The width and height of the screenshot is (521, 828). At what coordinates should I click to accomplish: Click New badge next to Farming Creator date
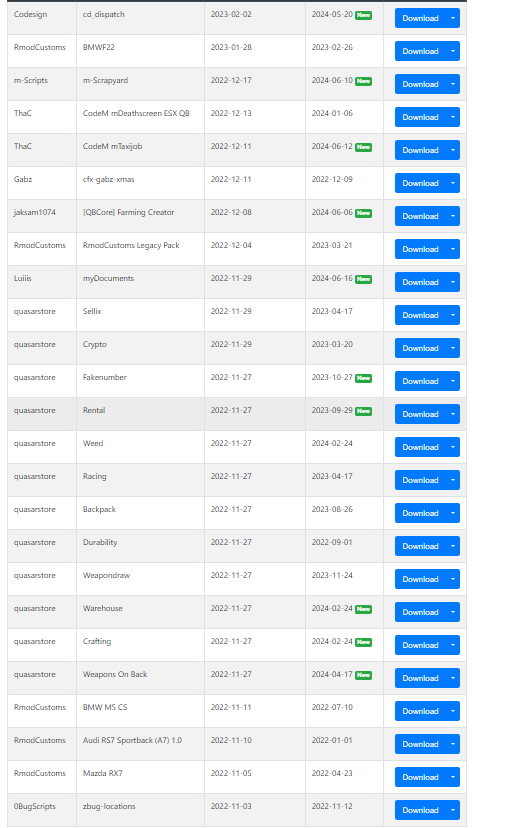[363, 213]
